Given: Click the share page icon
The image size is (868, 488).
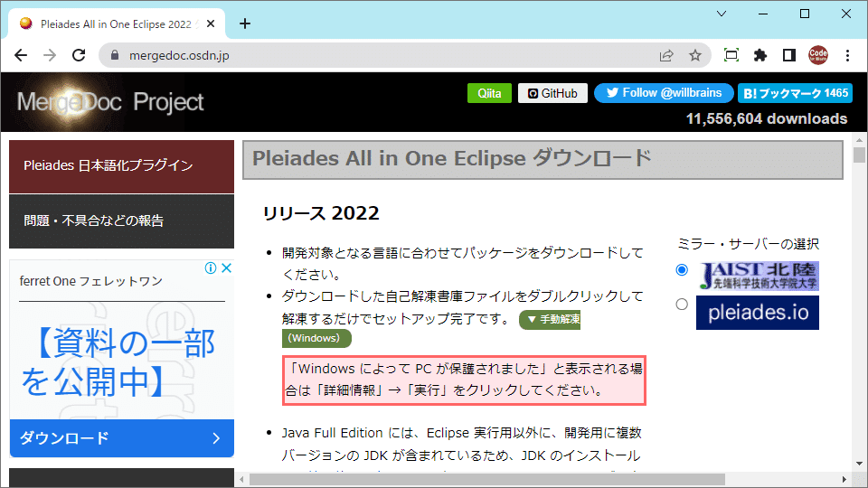Looking at the screenshot, I should pos(666,55).
